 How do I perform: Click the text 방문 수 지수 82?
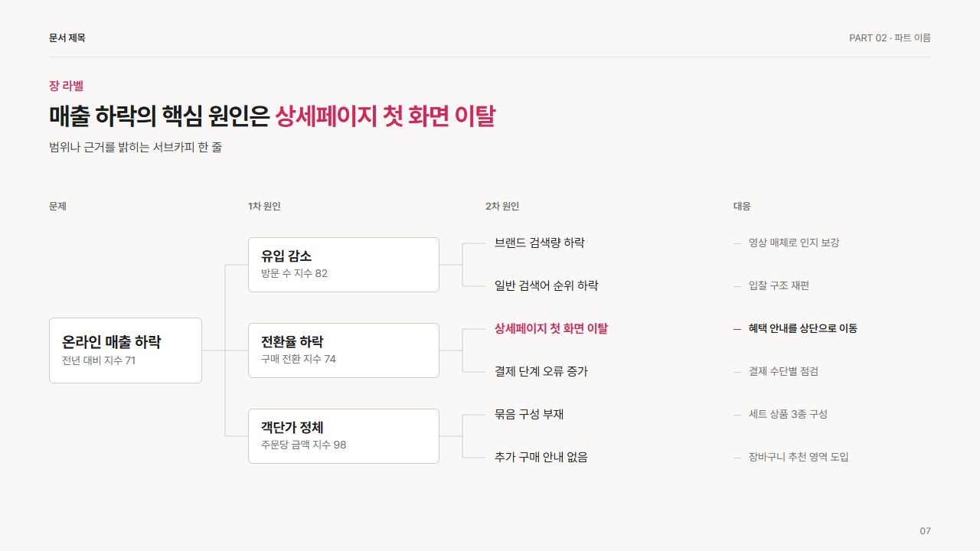[x=294, y=273]
